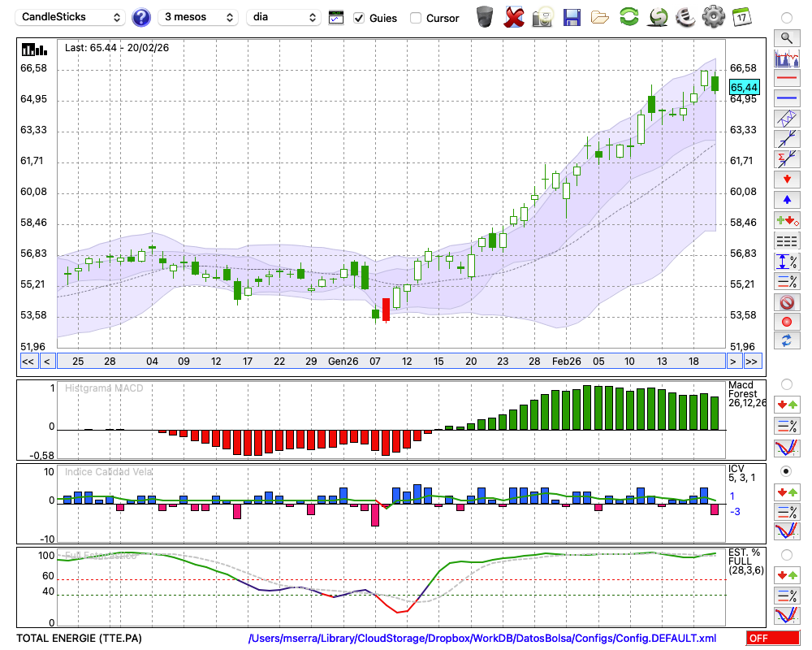This screenshot has width=812, height=650.
Task: Select the zigzag channel drawing tool
Action: [787, 118]
